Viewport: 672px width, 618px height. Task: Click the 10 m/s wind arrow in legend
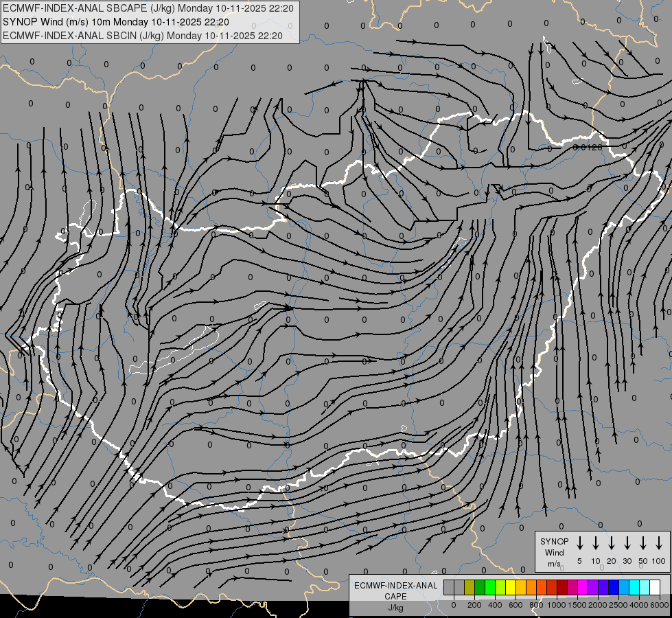(596, 542)
